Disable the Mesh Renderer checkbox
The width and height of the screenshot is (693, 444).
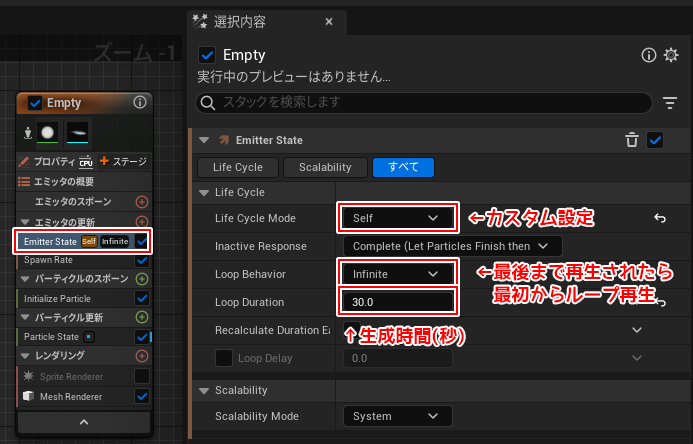coord(141,397)
